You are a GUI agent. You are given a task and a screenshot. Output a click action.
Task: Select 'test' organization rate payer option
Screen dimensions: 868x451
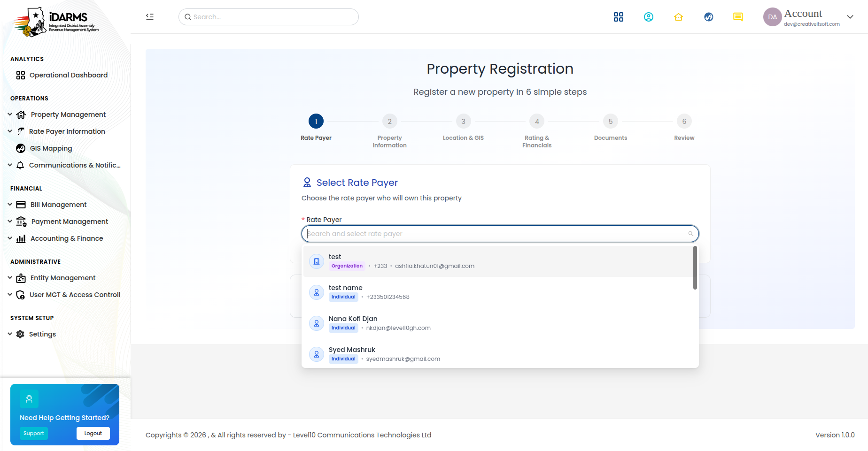pyautogui.click(x=498, y=261)
